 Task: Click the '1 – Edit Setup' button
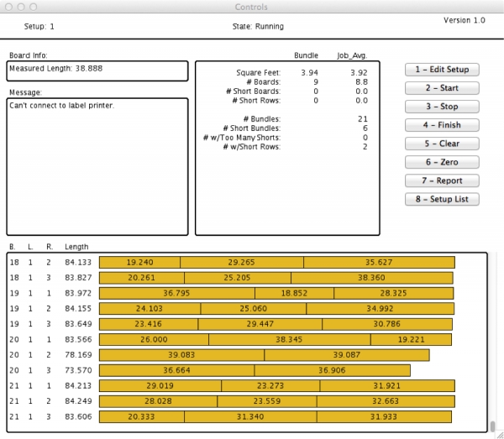[x=442, y=70]
